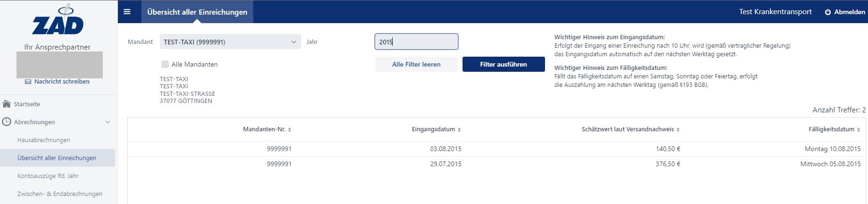868x204 pixels.
Task: Click the Alle Filter leeren button
Action: (416, 64)
